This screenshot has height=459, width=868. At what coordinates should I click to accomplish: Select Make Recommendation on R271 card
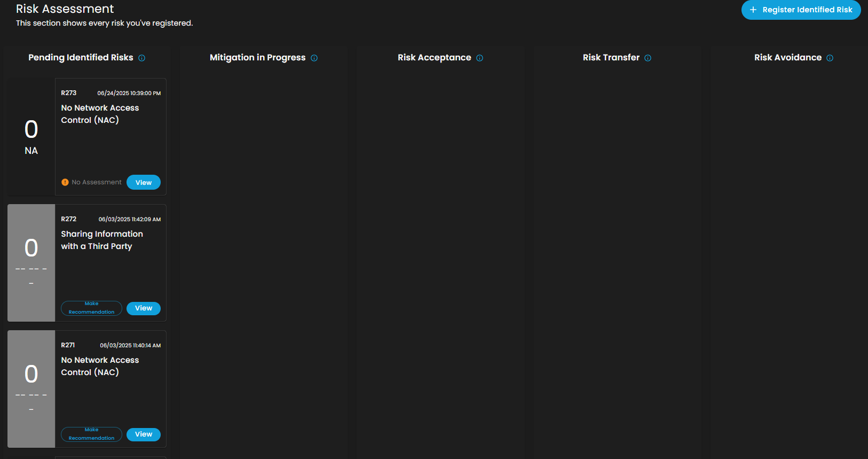pyautogui.click(x=91, y=434)
